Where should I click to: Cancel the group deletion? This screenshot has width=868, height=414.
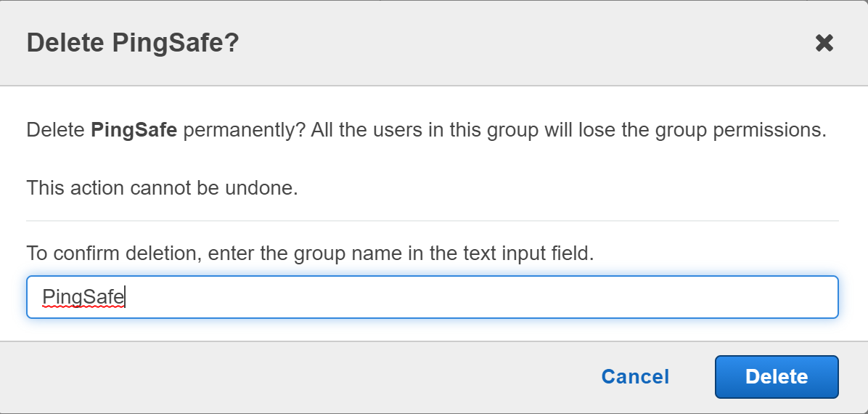pyautogui.click(x=635, y=376)
